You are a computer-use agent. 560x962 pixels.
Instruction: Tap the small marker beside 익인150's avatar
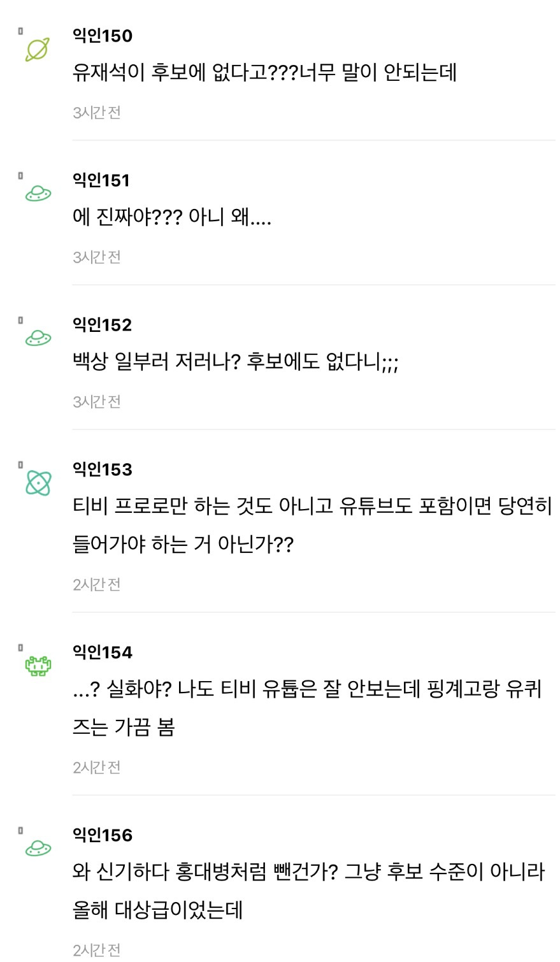point(20,31)
